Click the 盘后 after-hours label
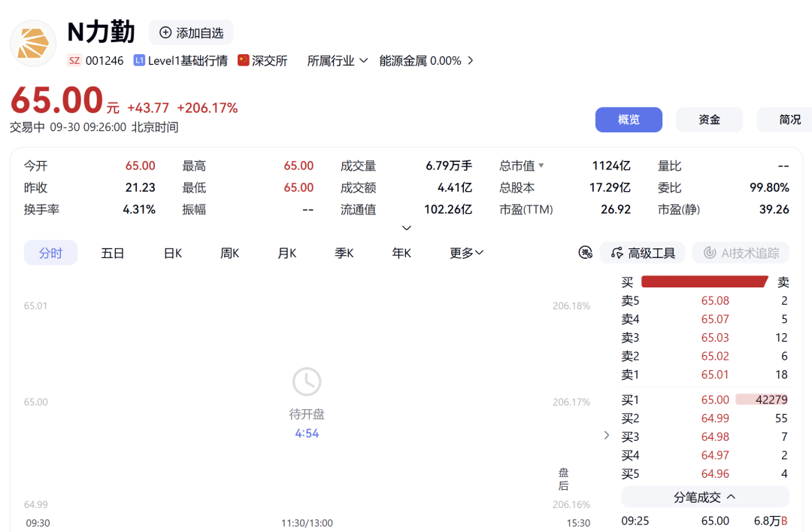The width and height of the screenshot is (812, 532). coord(563,479)
